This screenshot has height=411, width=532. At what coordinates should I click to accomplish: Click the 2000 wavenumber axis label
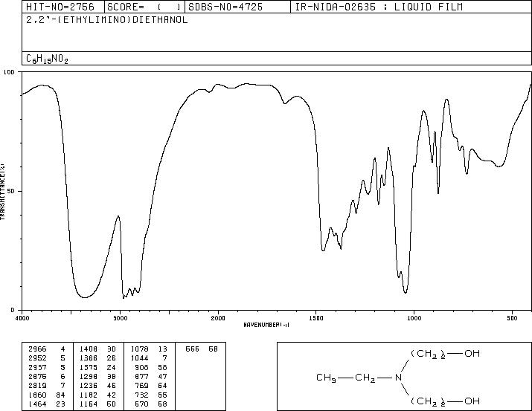pyautogui.click(x=218, y=318)
